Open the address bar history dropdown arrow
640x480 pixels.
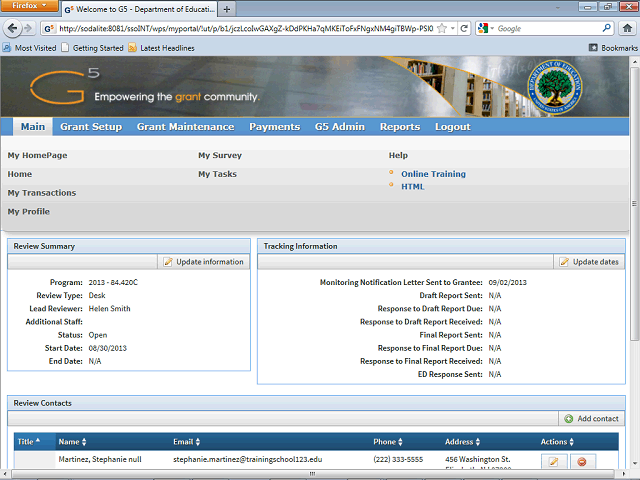(x=453, y=28)
